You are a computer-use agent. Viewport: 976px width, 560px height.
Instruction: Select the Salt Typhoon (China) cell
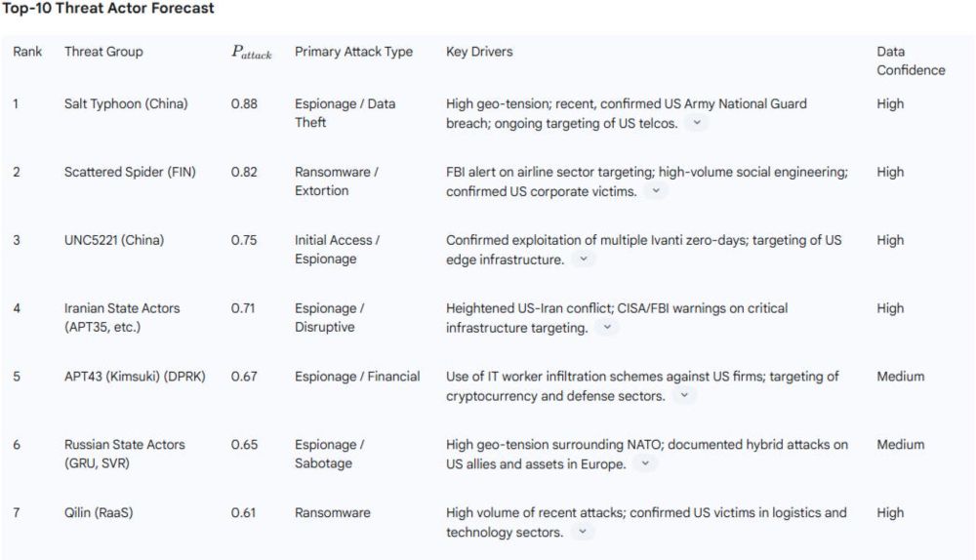coord(126,104)
